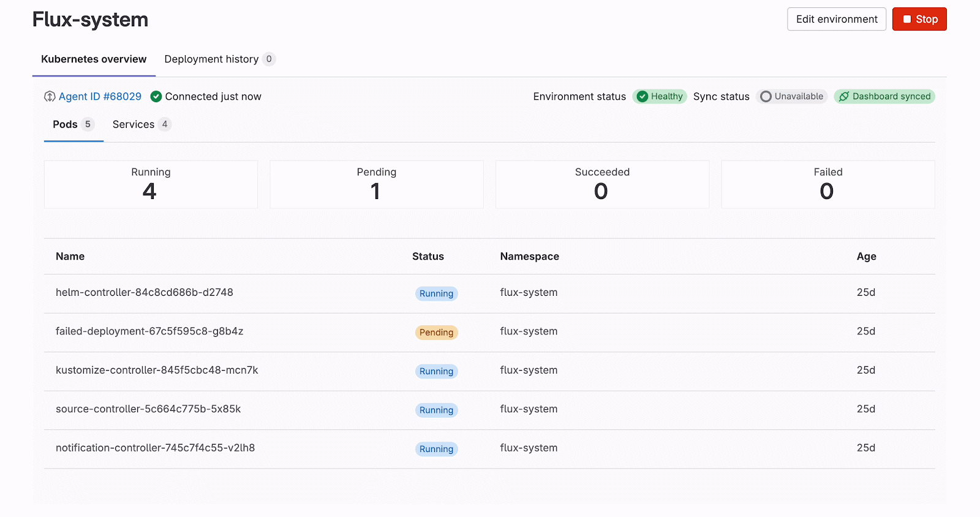Click the 25d age of helm-controller pod
This screenshot has height=517, width=980.
[866, 293]
